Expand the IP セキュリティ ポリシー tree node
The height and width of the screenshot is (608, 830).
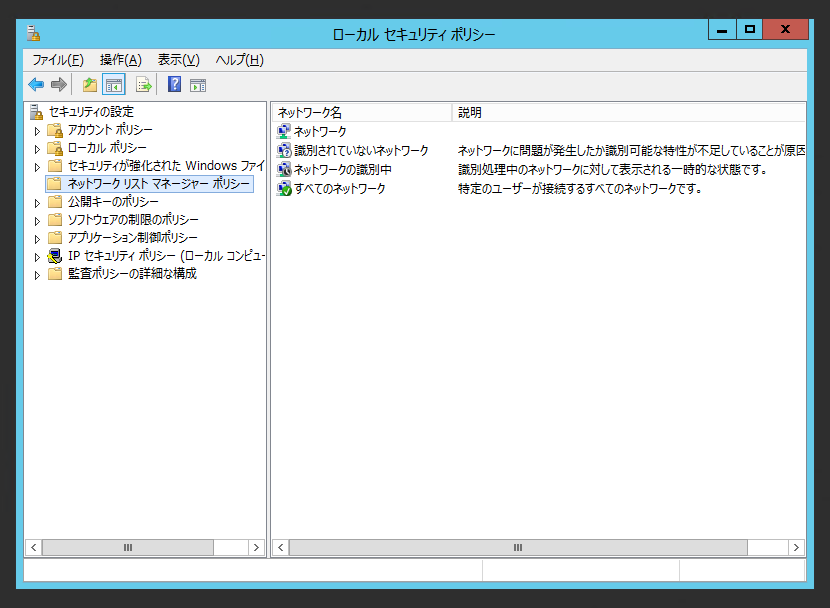click(37, 257)
